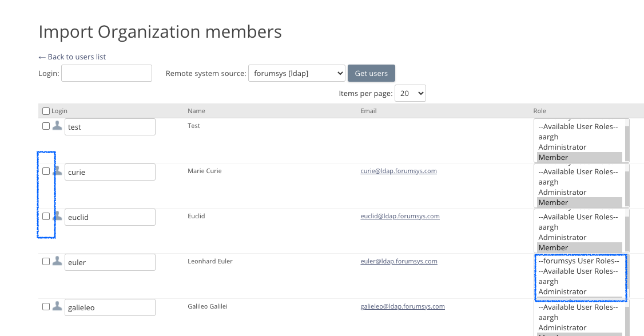Viewport: 644px width, 336px height.
Task: Go back via Back to users list
Action: click(72, 57)
